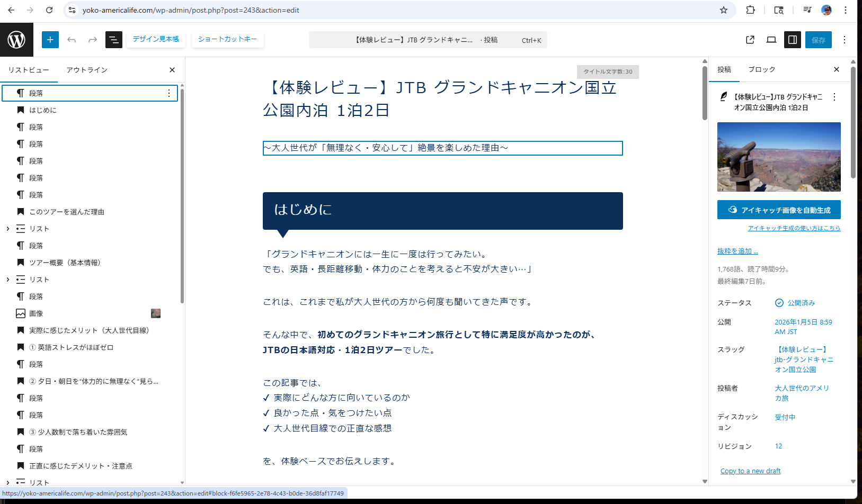Click the undo arrow icon

pyautogui.click(x=72, y=40)
